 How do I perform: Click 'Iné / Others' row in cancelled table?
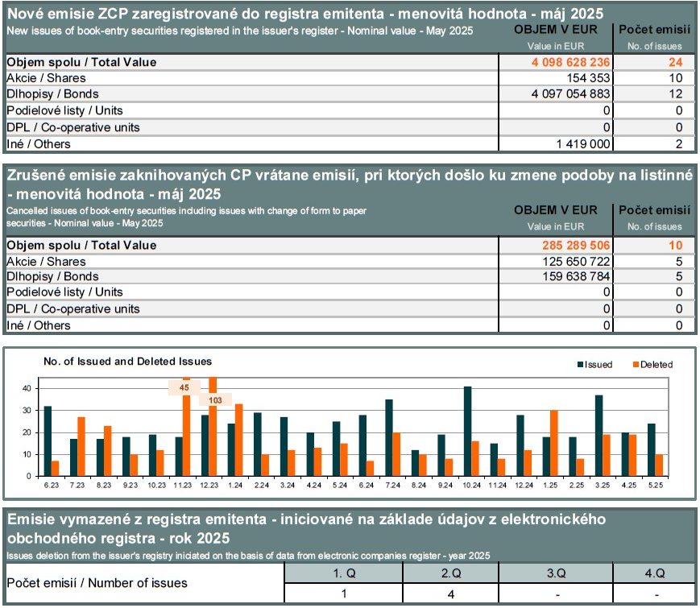[x=350, y=325]
